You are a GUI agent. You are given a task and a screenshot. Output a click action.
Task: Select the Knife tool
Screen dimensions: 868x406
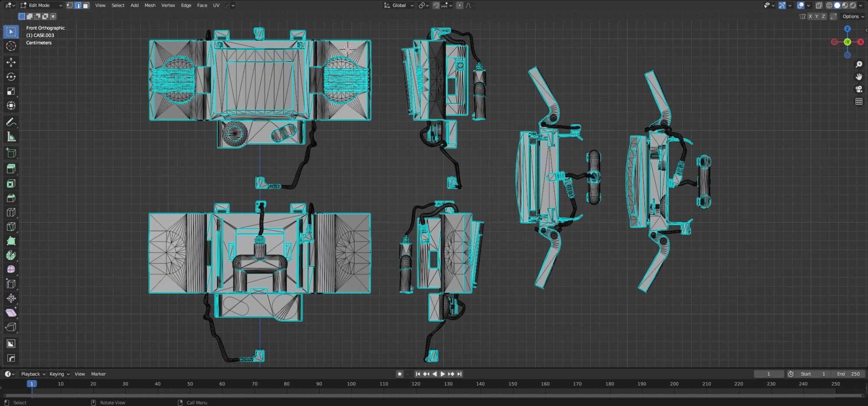[x=11, y=226]
